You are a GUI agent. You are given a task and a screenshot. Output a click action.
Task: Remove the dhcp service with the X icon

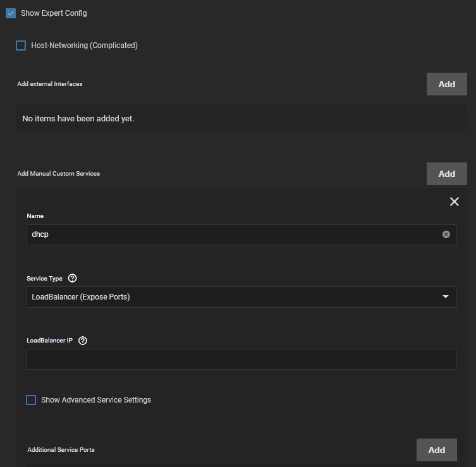[454, 202]
